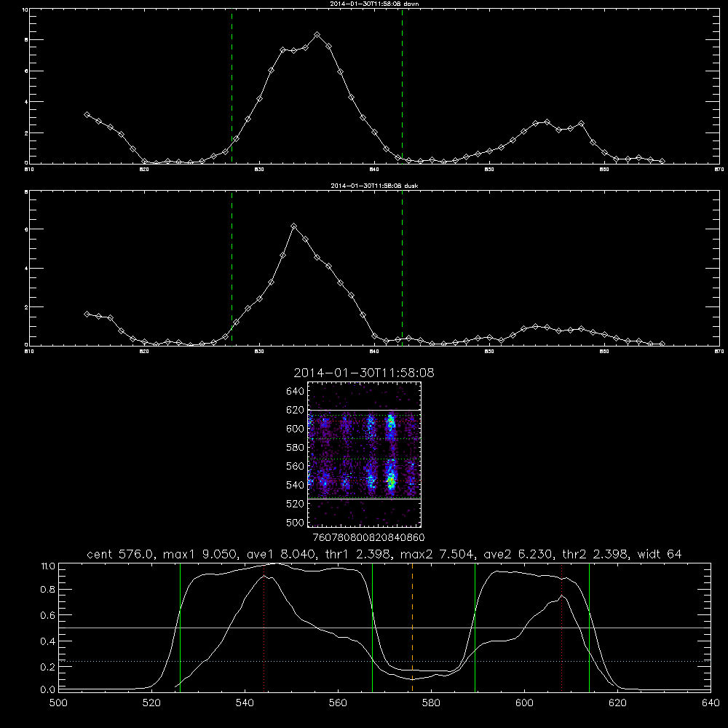Click the '580' label on spectrogram image axis
The height and width of the screenshot is (728, 728).
[295, 447]
